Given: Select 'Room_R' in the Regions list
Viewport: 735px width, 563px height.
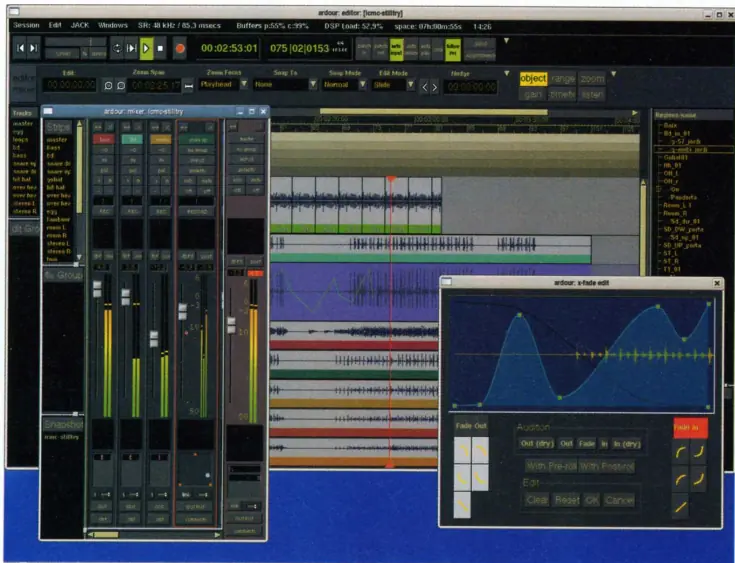Looking at the screenshot, I should 675,213.
